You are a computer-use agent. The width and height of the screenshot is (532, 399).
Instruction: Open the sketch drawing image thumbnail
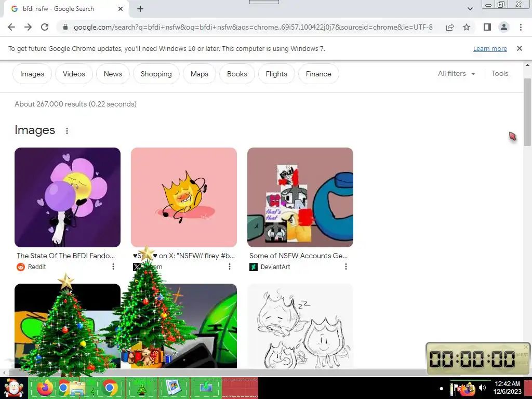300,326
